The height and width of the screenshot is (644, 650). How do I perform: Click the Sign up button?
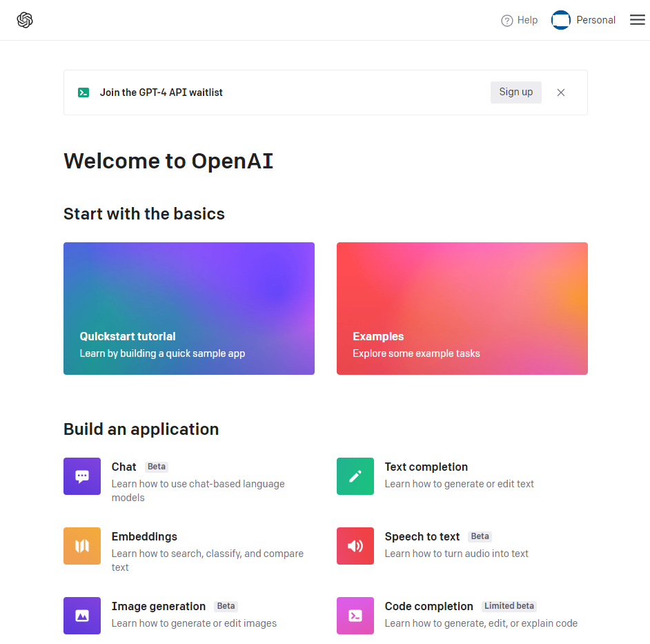pyautogui.click(x=515, y=92)
